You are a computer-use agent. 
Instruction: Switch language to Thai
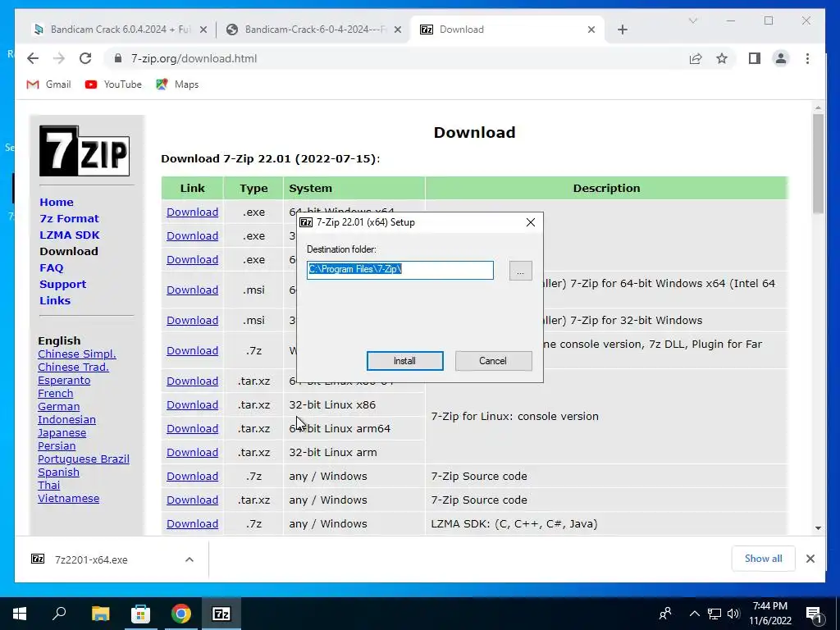(x=48, y=486)
